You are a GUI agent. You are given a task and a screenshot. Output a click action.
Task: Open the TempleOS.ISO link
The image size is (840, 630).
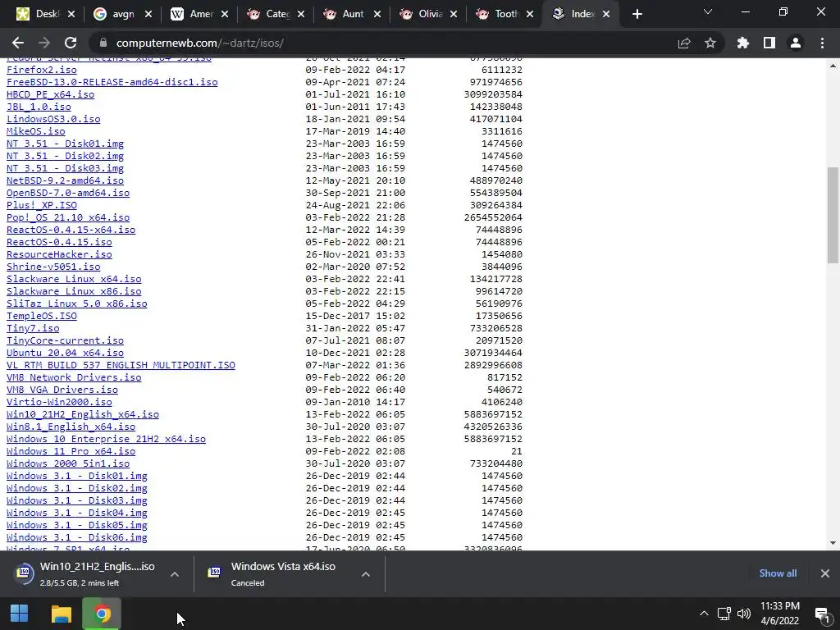click(x=41, y=316)
